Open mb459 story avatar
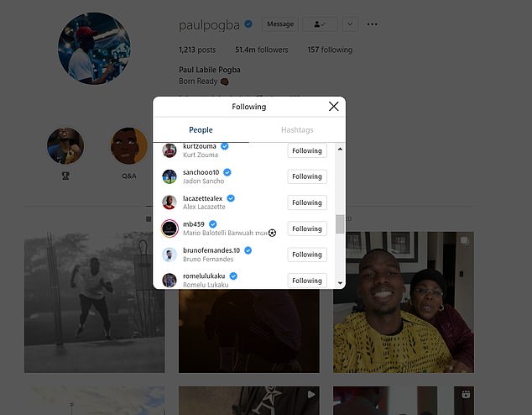 [170, 229]
